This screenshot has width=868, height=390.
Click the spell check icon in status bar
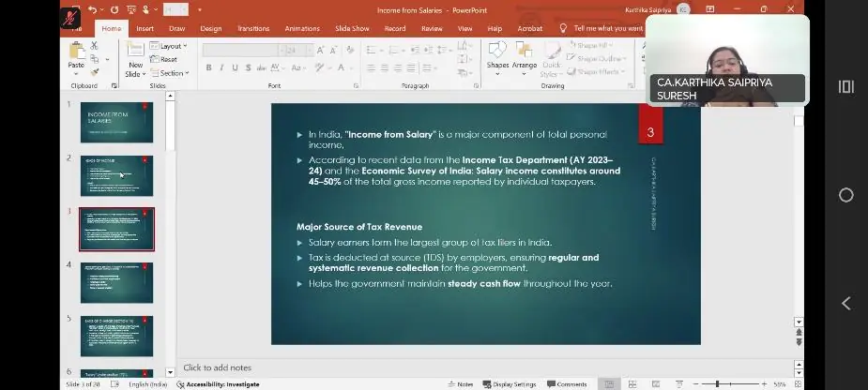[114, 384]
